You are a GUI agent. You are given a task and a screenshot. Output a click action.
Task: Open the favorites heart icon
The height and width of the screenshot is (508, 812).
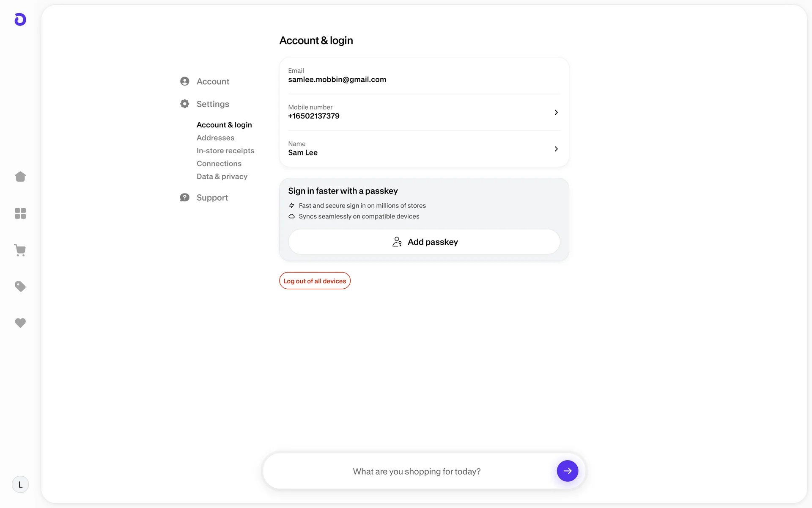pos(20,323)
